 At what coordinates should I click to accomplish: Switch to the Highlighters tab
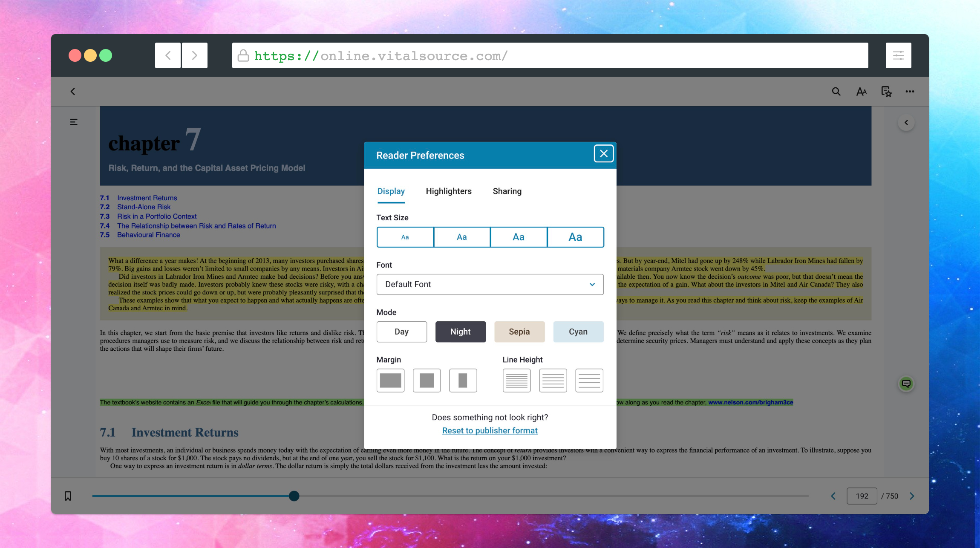[x=448, y=191]
